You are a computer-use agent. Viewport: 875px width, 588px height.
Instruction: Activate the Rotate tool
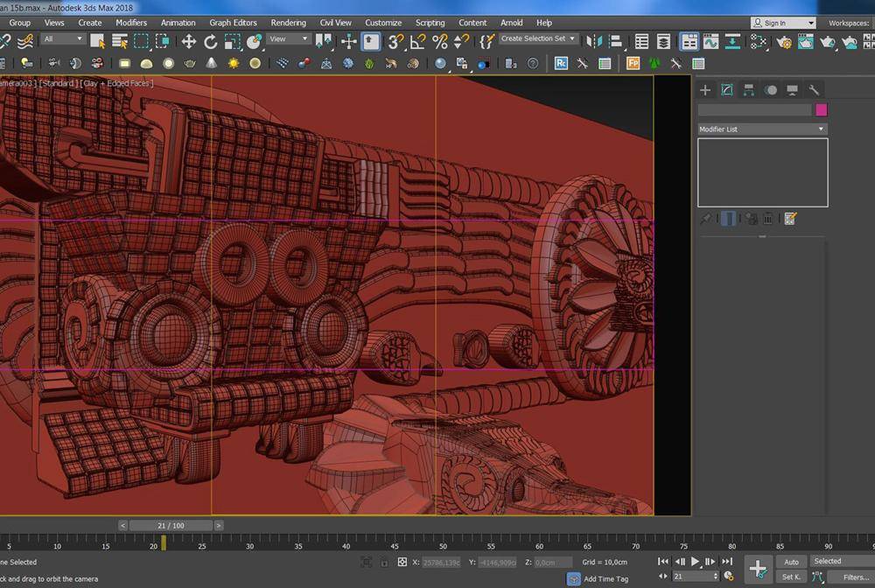[210, 41]
